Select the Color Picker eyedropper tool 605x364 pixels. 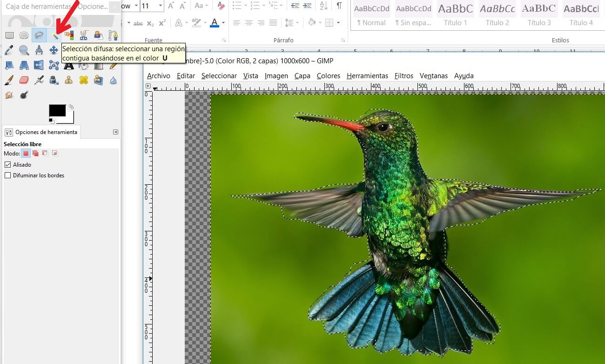tap(9, 50)
